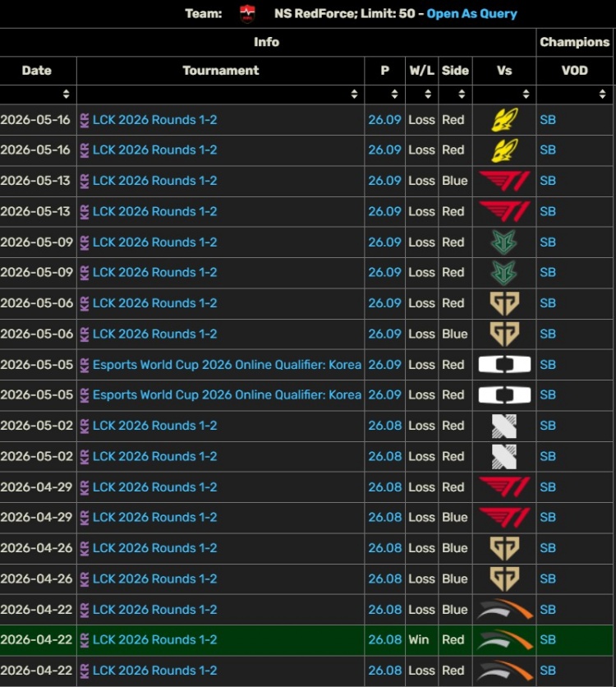Click T1 logo in 2026-05-13 Blue side row
This screenshot has width=616, height=687.
[x=504, y=181]
